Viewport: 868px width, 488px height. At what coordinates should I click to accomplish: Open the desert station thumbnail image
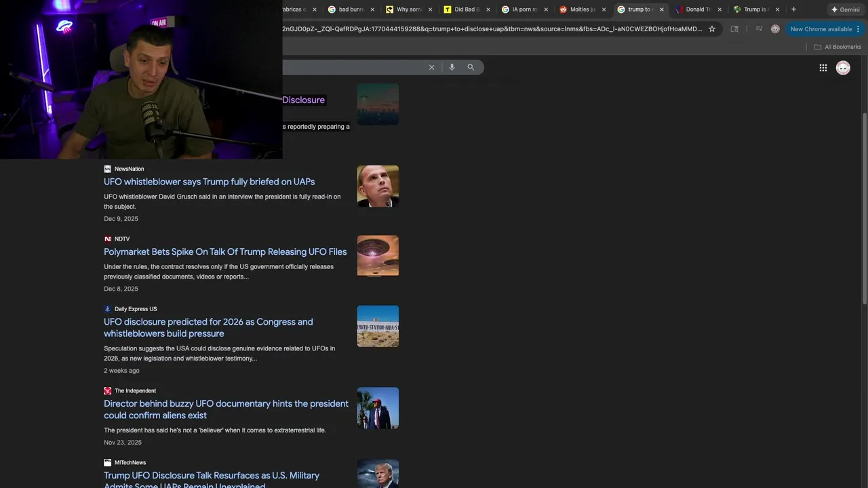[x=378, y=326]
